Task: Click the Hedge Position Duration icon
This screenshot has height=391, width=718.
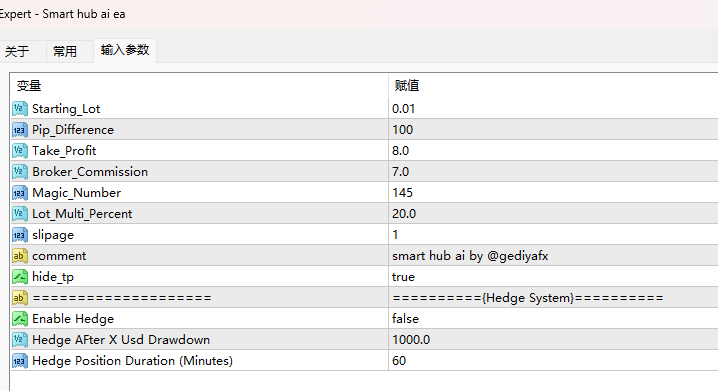Action: click(x=20, y=361)
